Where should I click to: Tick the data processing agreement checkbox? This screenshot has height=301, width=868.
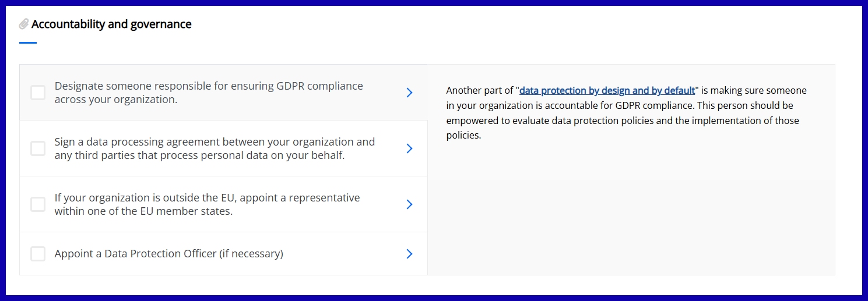click(x=38, y=148)
